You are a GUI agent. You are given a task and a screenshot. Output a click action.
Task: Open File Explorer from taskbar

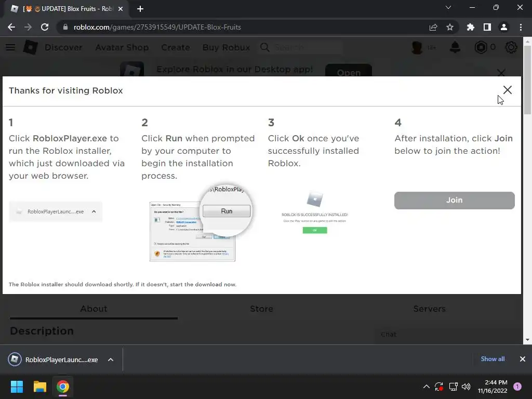coord(39,387)
